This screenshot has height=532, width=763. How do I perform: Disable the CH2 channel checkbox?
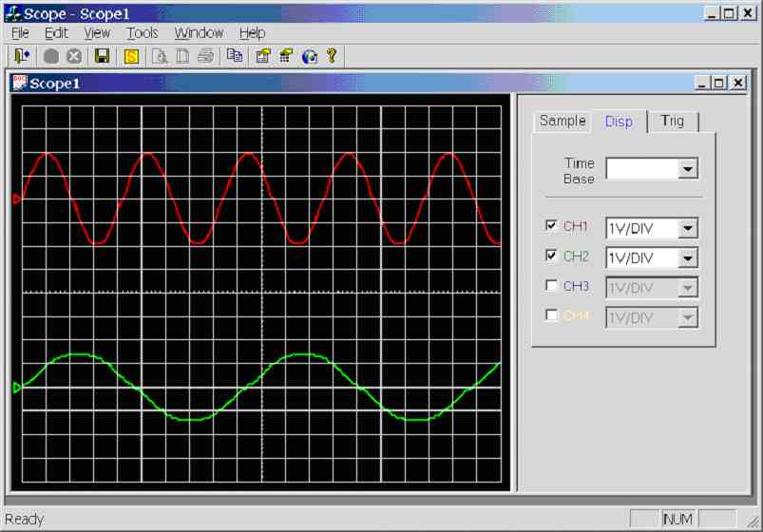(x=552, y=256)
